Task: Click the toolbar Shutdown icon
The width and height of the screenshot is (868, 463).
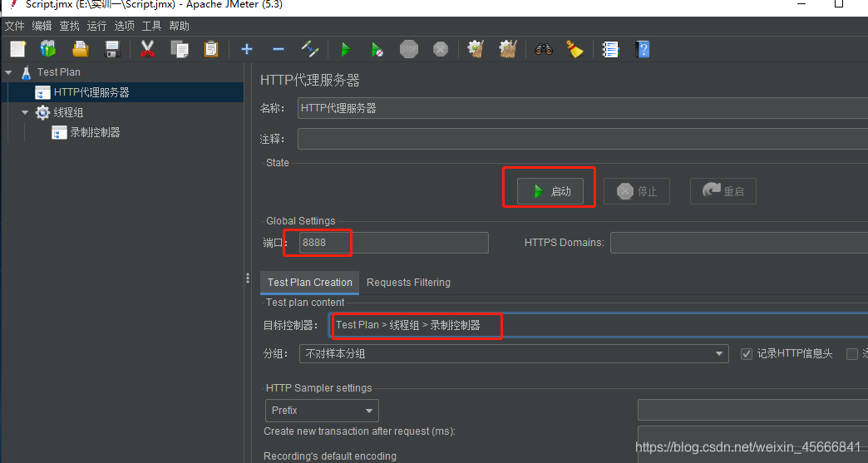Action: [440, 49]
